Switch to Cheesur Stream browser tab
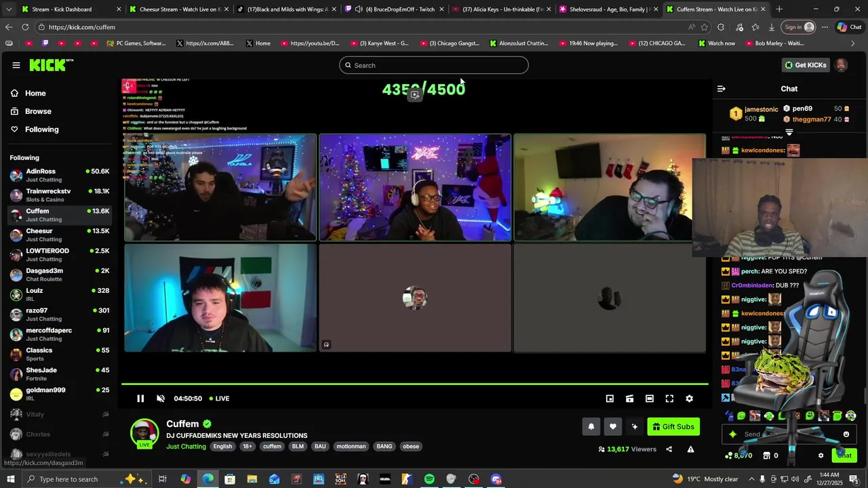This screenshot has height=488, width=868. click(x=180, y=9)
